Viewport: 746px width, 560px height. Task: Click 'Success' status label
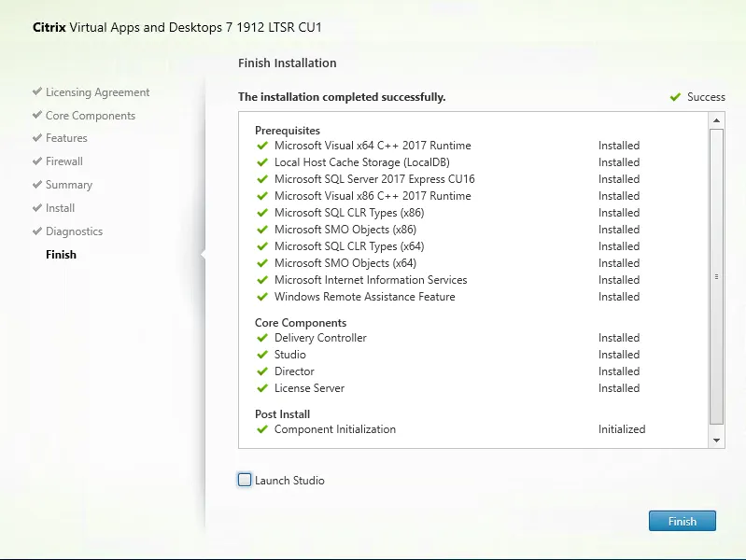pos(706,97)
